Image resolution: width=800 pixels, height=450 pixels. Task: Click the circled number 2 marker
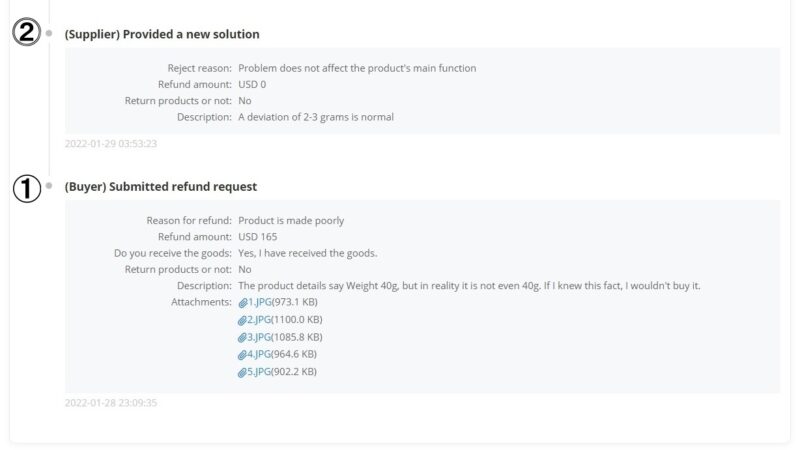[27, 32]
